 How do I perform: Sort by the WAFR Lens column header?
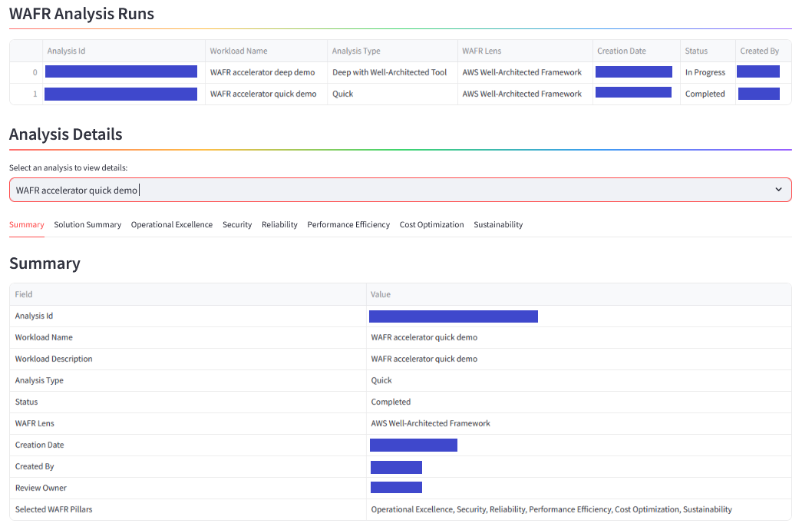525,51
